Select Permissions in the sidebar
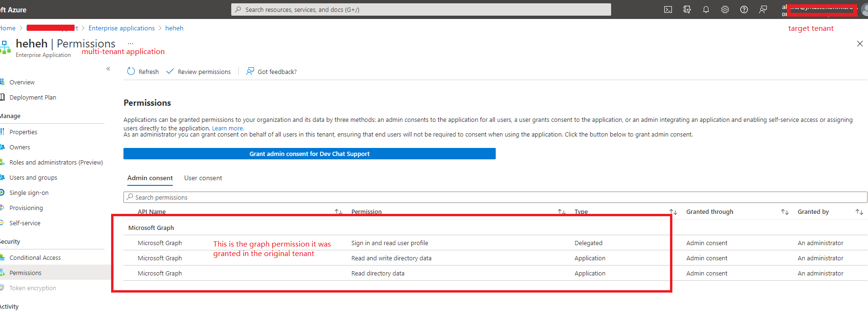Viewport: 868px width, 312px height. click(x=25, y=273)
